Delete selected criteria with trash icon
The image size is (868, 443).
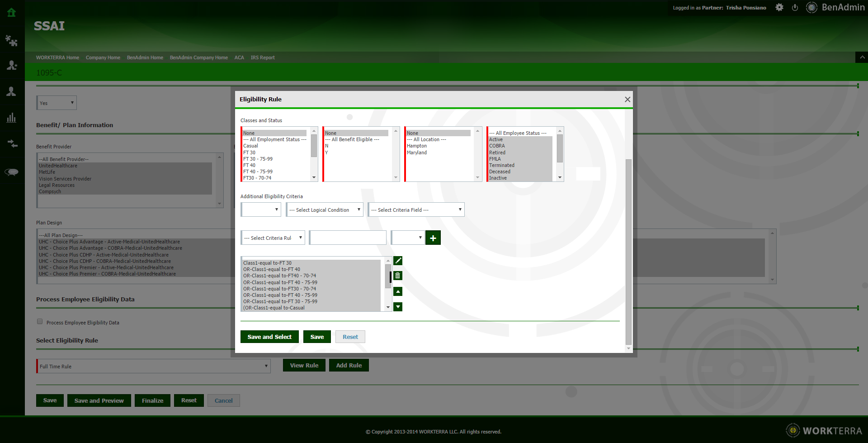click(398, 276)
